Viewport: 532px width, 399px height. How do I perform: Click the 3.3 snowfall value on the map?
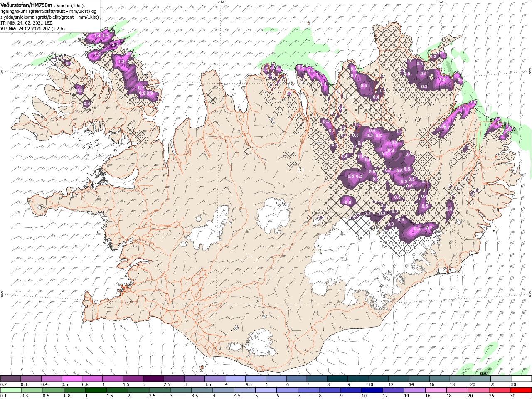(x=116, y=44)
